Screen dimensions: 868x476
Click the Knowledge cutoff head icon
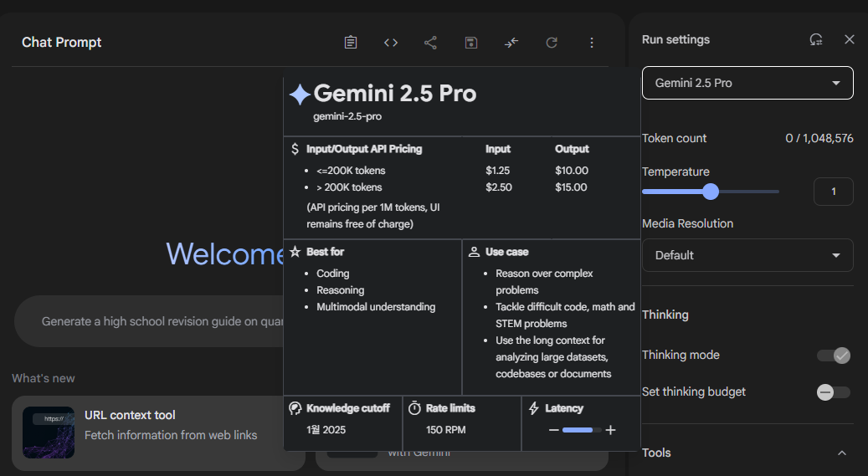click(295, 408)
